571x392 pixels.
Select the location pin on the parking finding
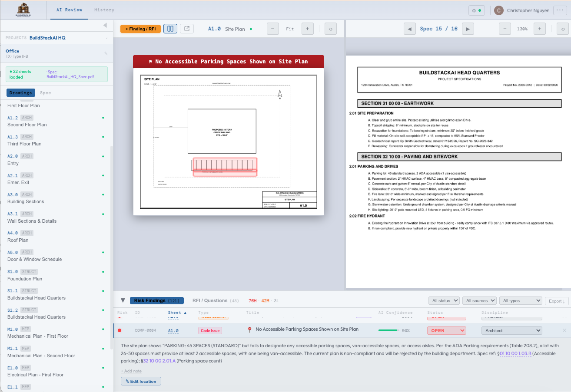(249, 329)
